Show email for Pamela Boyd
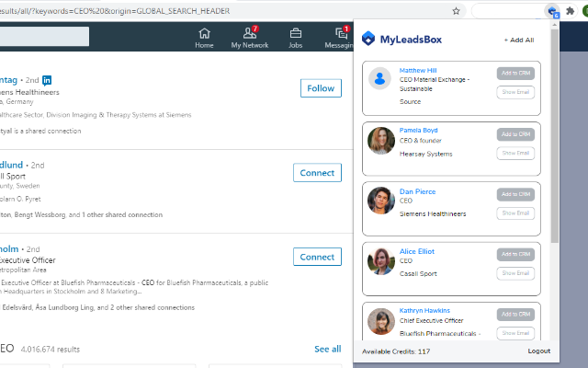The image size is (588, 368). (x=515, y=154)
